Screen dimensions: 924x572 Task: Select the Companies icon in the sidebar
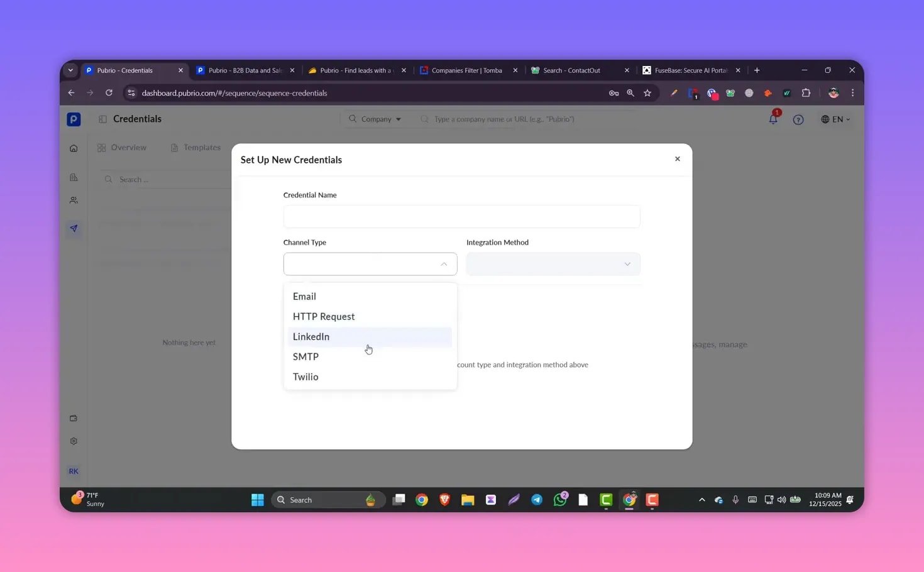coord(74,177)
